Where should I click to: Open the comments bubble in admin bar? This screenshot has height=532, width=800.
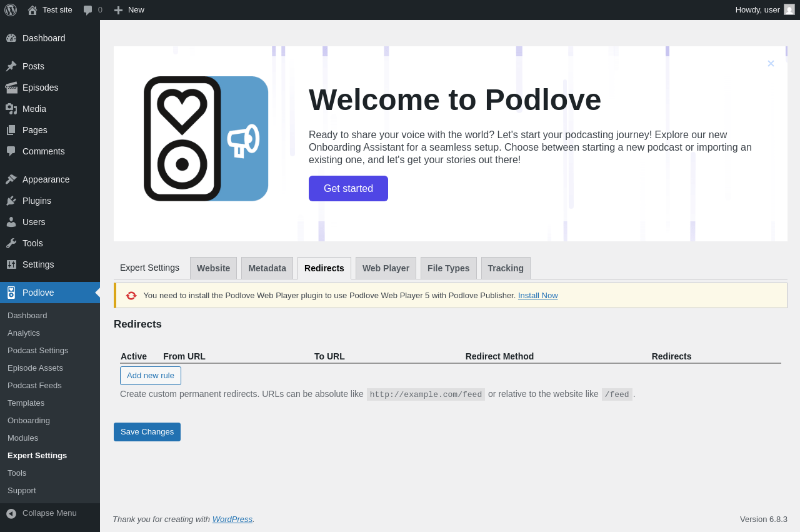pyautogui.click(x=88, y=10)
